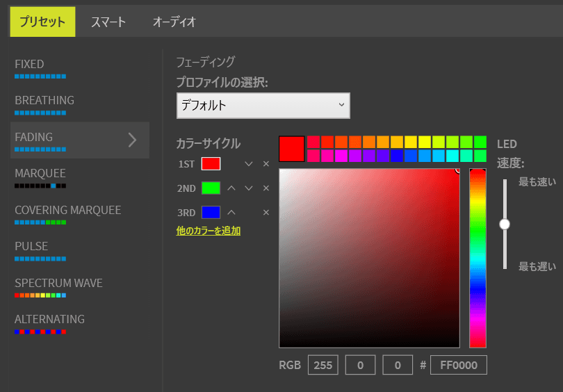Select the SPECTRUM WAVE effect

click(58, 288)
